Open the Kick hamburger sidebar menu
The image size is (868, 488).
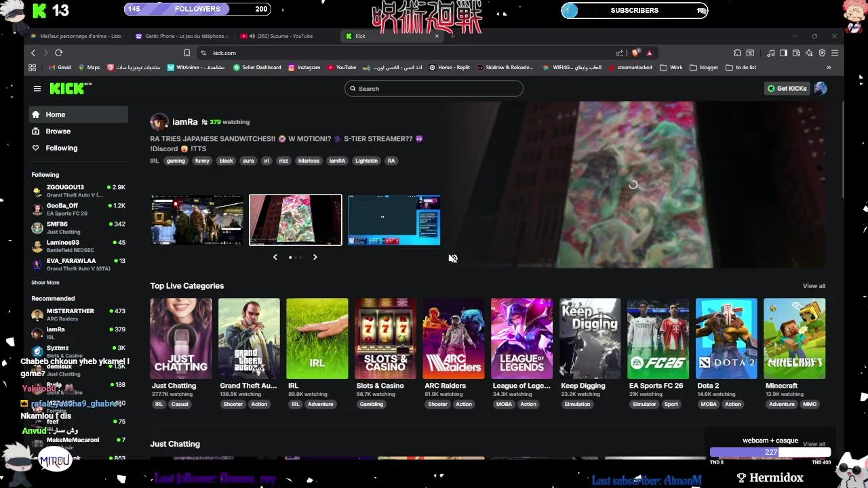37,88
